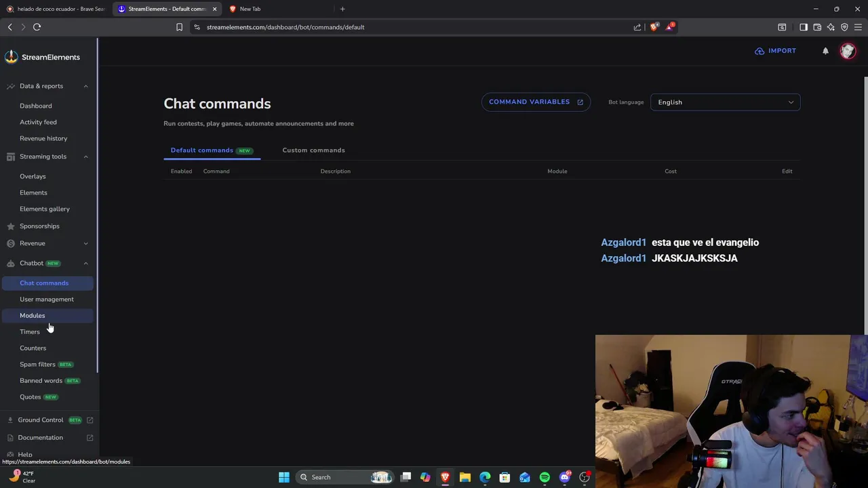The height and width of the screenshot is (488, 868).
Task: Click the notification bell icon
Action: coord(825,51)
